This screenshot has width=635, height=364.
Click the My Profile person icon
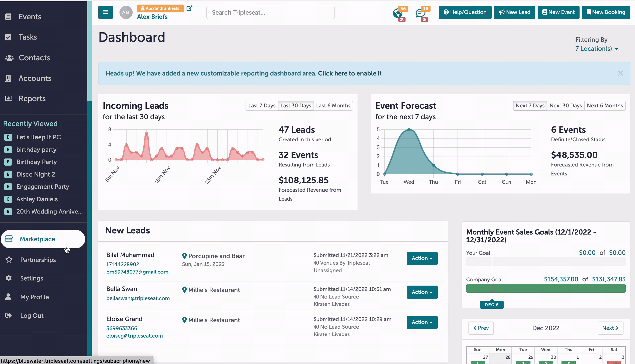pyautogui.click(x=8, y=297)
